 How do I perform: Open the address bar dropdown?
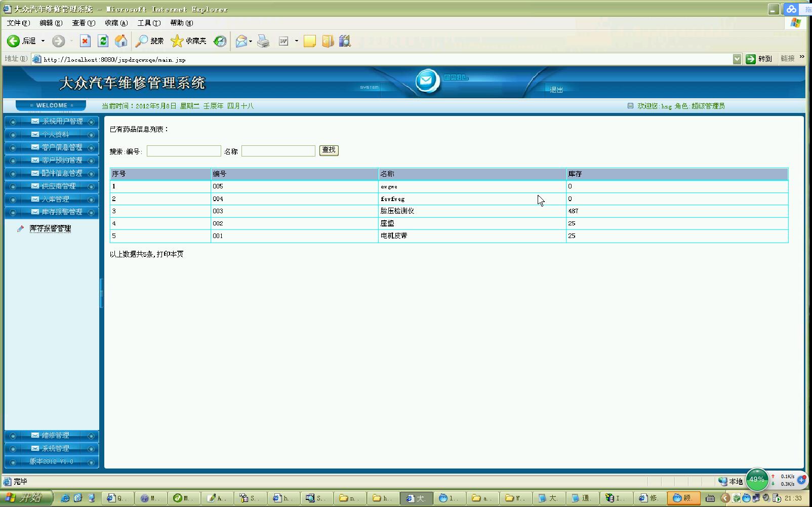tap(737, 59)
